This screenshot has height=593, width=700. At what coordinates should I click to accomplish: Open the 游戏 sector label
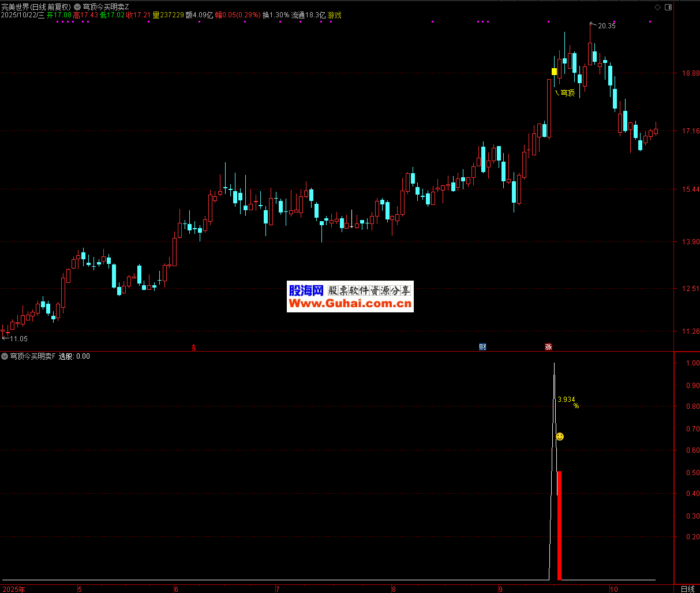335,16
